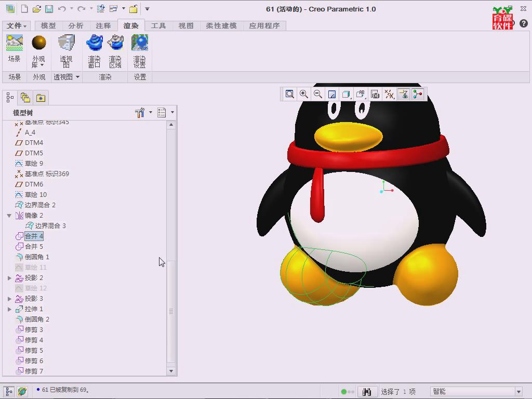The image size is (532, 399).
Task: Click model tree scrollbar up arrow
Action: [x=171, y=125]
